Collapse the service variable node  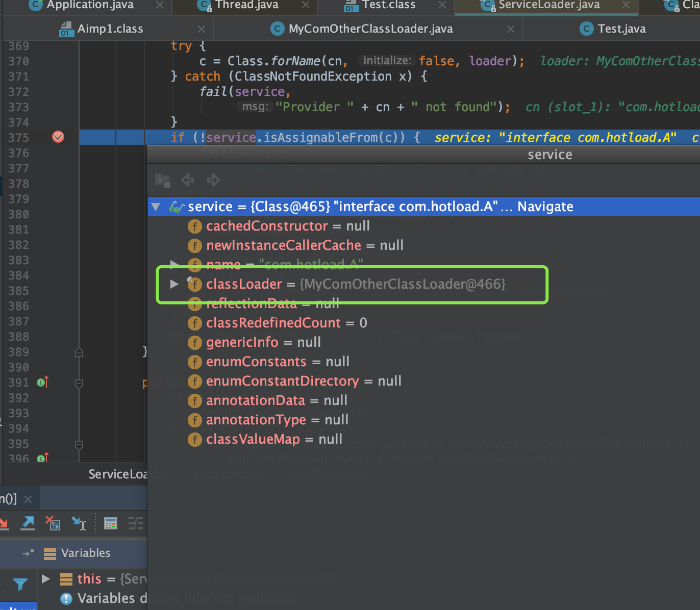tap(156, 207)
